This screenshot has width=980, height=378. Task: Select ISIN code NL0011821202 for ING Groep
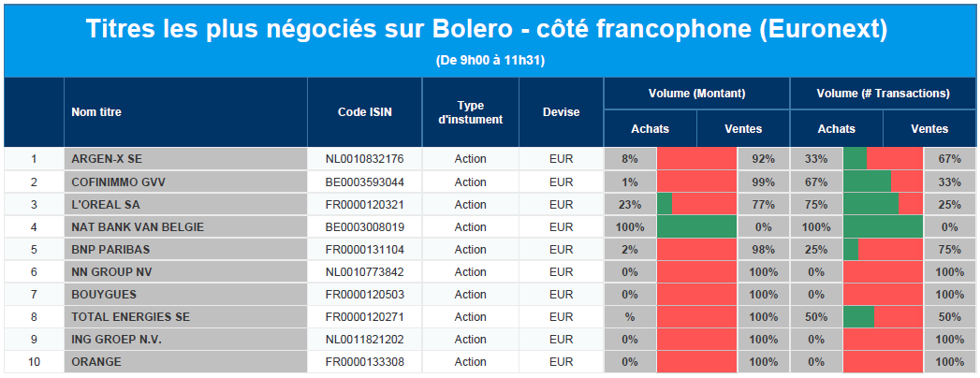click(x=365, y=339)
